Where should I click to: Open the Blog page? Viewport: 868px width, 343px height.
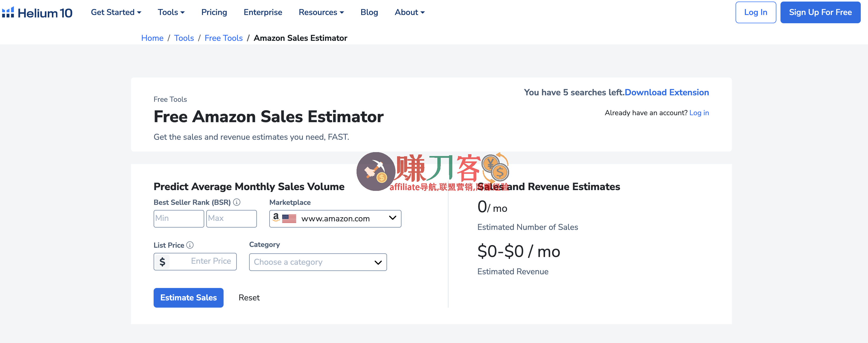click(x=369, y=12)
